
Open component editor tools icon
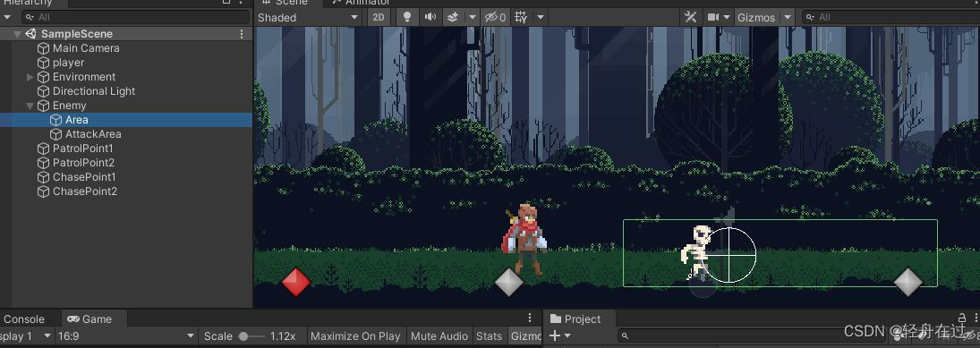click(690, 18)
